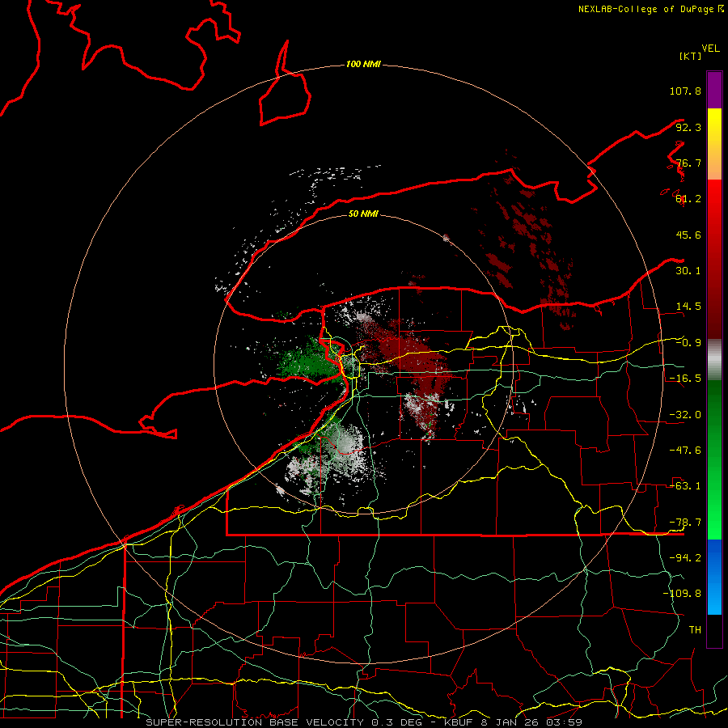Click the 61.2 legend value
728x728 pixels.
click(x=688, y=199)
